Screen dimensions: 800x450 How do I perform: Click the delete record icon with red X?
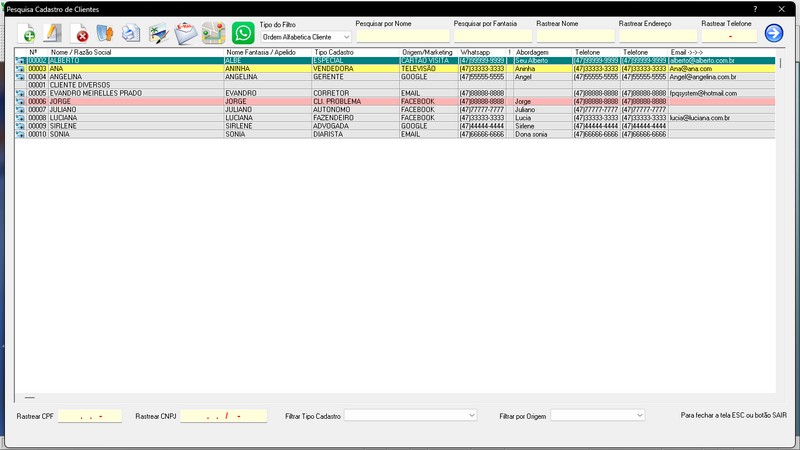click(x=79, y=33)
